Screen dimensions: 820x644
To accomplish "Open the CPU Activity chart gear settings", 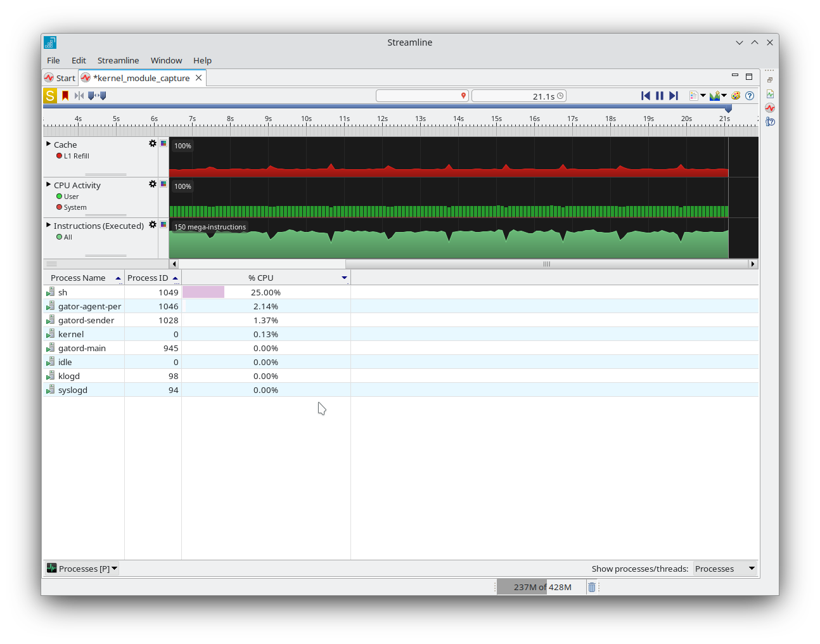I will point(152,184).
